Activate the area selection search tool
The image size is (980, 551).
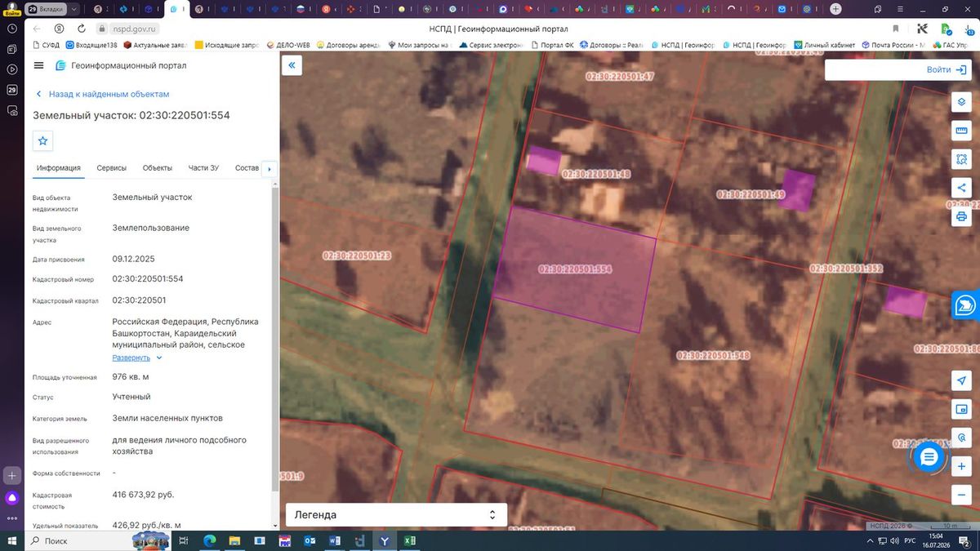[x=962, y=159]
